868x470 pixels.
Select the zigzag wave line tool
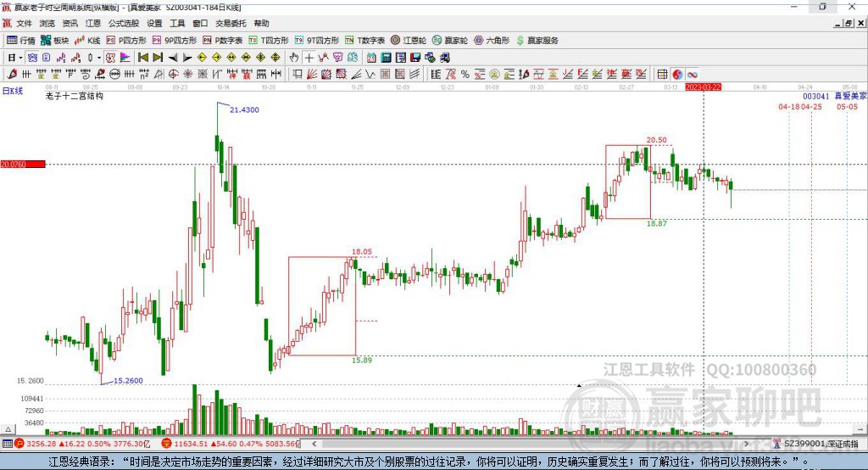click(x=370, y=74)
